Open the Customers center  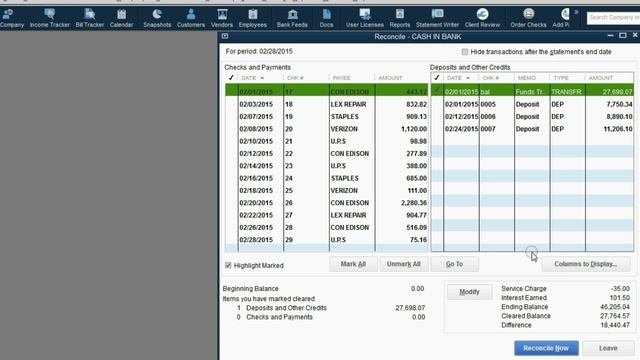[x=191, y=18]
